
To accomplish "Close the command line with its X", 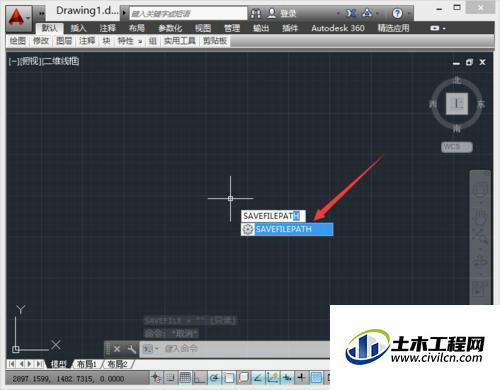I will pos(117,349).
